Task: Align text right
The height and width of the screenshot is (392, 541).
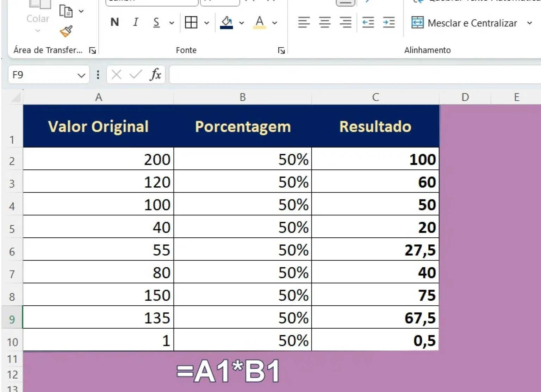Action: 346,23
